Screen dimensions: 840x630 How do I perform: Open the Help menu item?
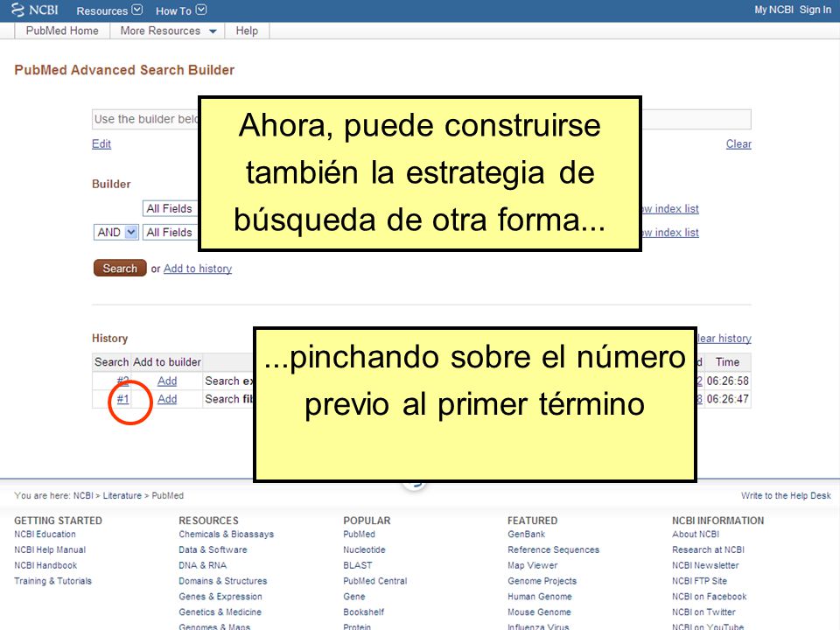[247, 31]
